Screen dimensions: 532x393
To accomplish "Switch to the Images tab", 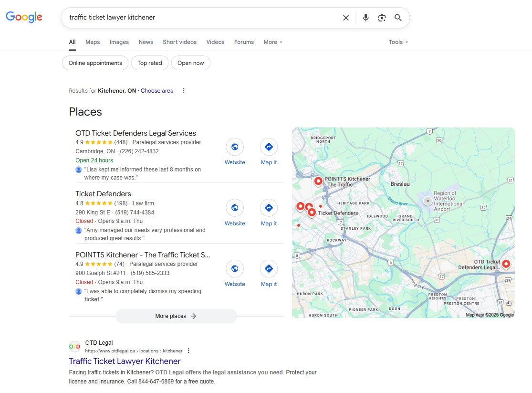I will point(119,42).
